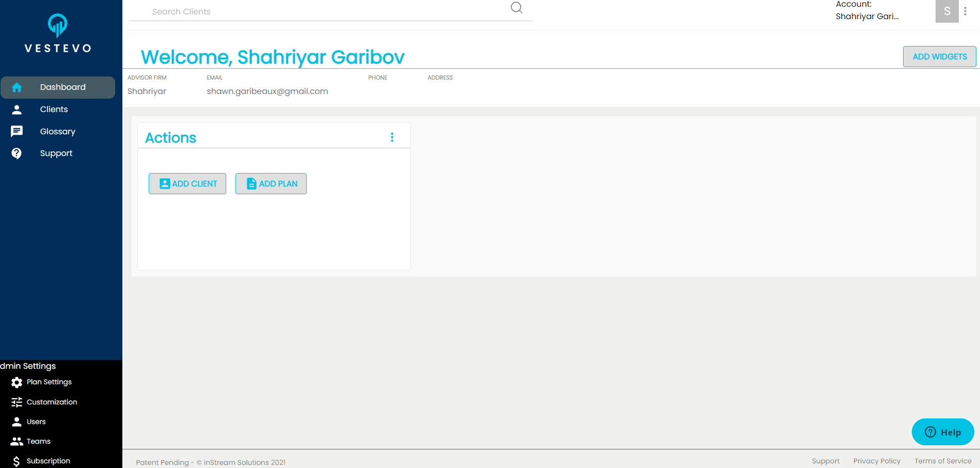Click the Plan Settings gear icon

[x=16, y=382]
